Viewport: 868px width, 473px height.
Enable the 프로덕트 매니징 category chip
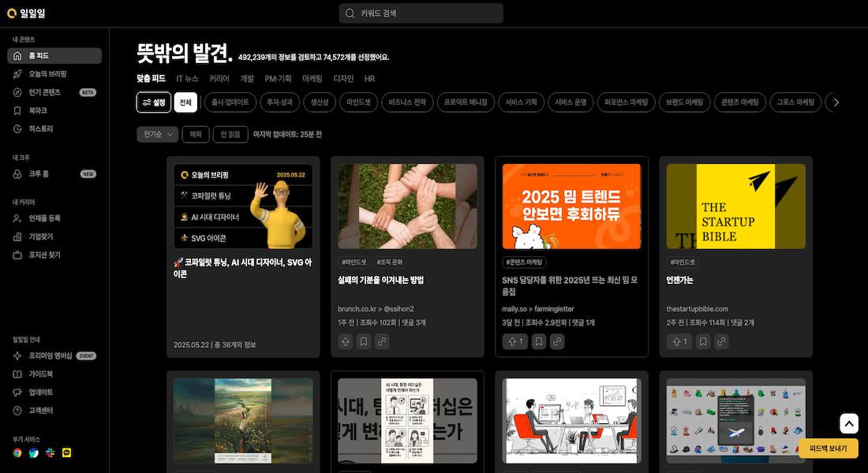[466, 102]
